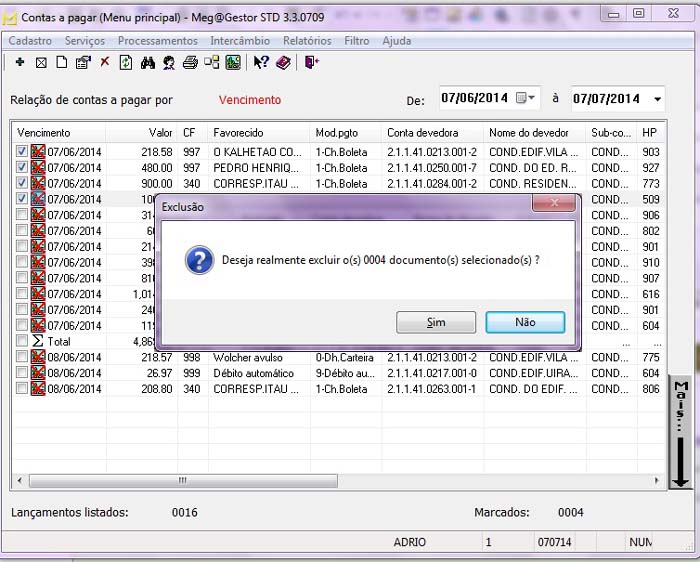The width and height of the screenshot is (700, 562).
Task: Uncheck the 218.58 O KALHETAO row checkbox
Action: pos(22,152)
